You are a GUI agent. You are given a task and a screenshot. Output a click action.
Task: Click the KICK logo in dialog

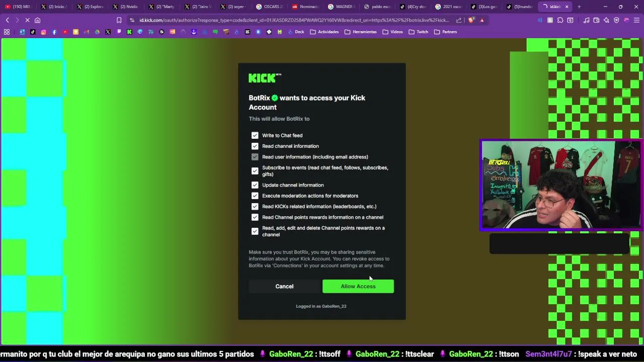(x=265, y=78)
